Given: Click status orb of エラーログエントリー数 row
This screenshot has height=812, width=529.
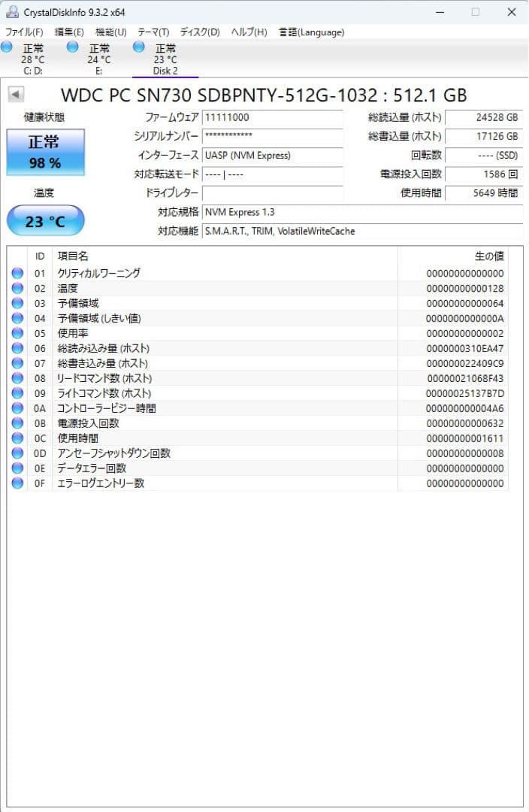Looking at the screenshot, I should pyautogui.click(x=17, y=483).
